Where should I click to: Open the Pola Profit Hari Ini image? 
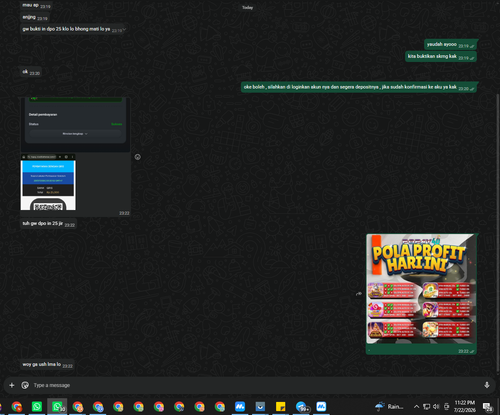421,289
